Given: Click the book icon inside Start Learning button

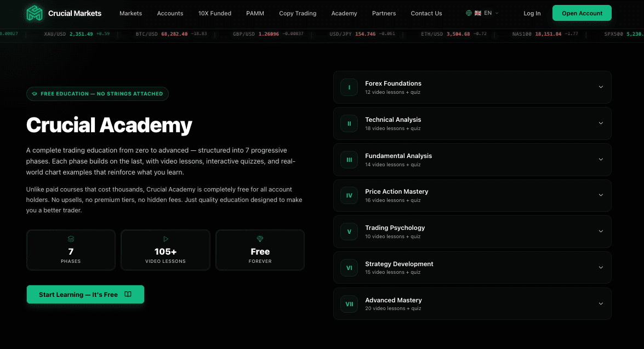Looking at the screenshot, I should 128,294.
